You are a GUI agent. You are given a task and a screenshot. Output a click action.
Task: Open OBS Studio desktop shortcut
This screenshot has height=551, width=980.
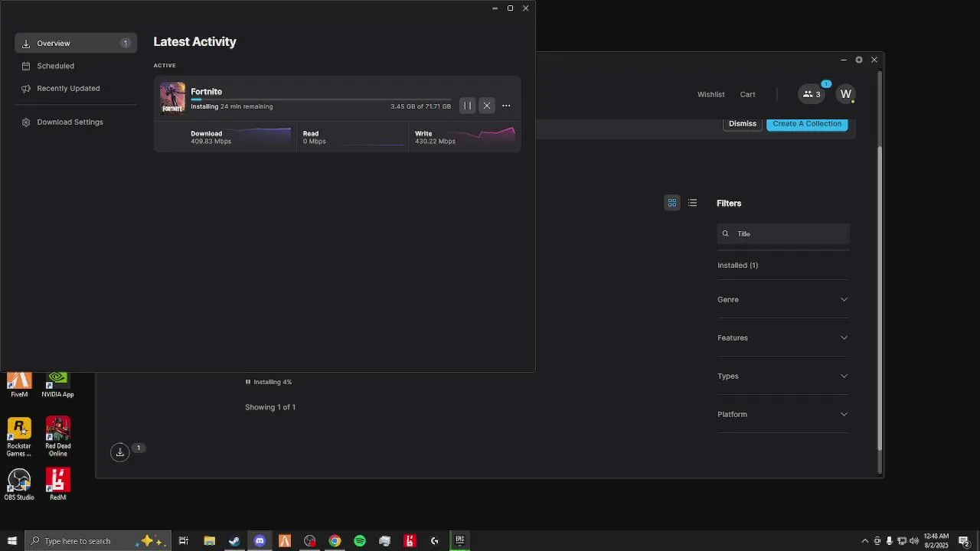[x=19, y=484]
